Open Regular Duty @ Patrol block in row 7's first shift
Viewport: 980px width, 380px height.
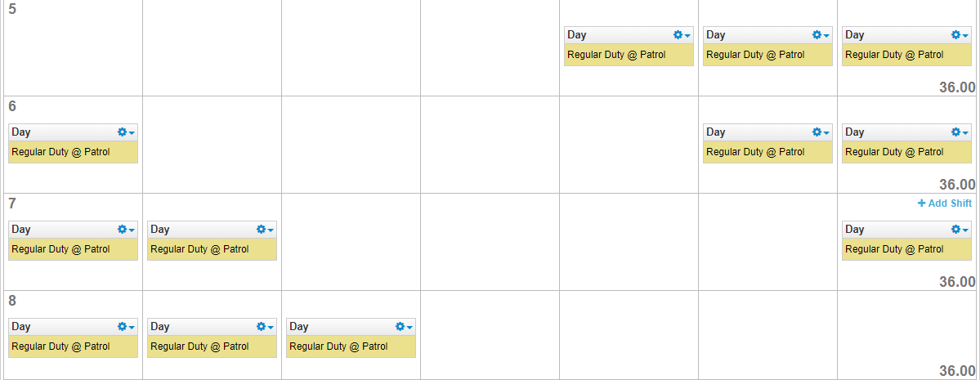[73, 249]
